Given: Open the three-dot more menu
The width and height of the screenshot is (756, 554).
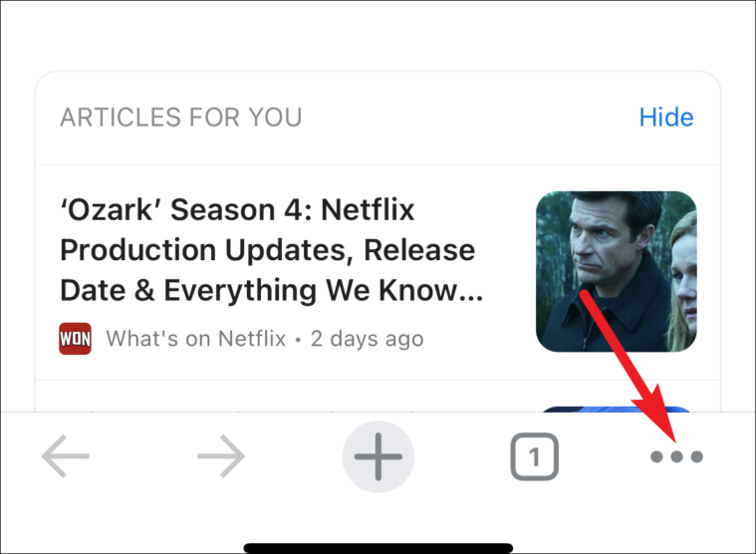Looking at the screenshot, I should coord(676,456).
